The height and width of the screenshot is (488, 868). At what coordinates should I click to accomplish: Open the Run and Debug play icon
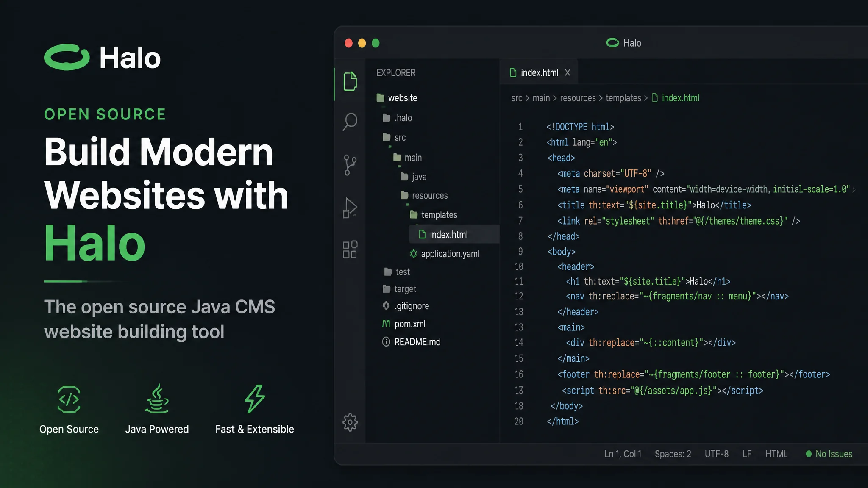tap(350, 208)
